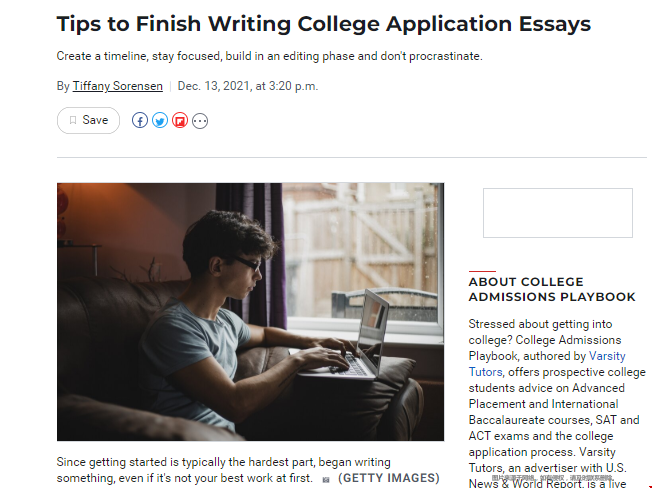
Task: Click the headline Tips to Finish Writing College Application Essays
Action: click(x=324, y=24)
